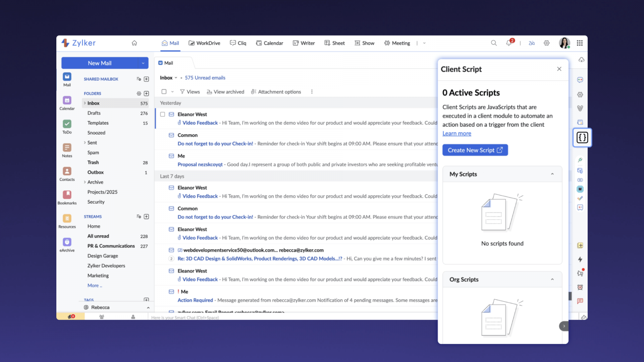Open notifications bell with red badge
This screenshot has height=362, width=644.
(509, 43)
